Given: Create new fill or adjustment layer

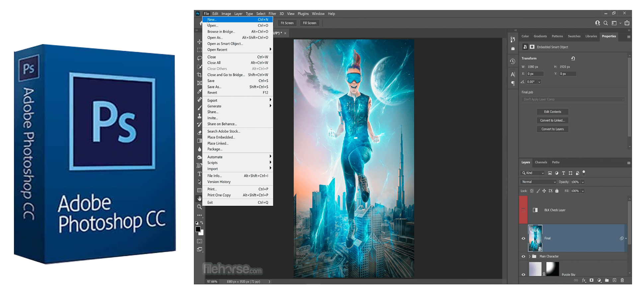Looking at the screenshot, I should tap(599, 280).
